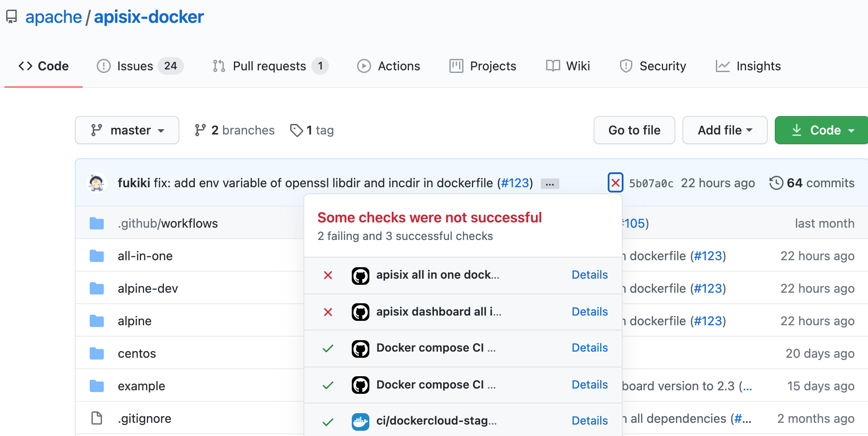868x436 pixels.
Task: Click red X icon for apisix all in one dock
Action: click(x=328, y=275)
